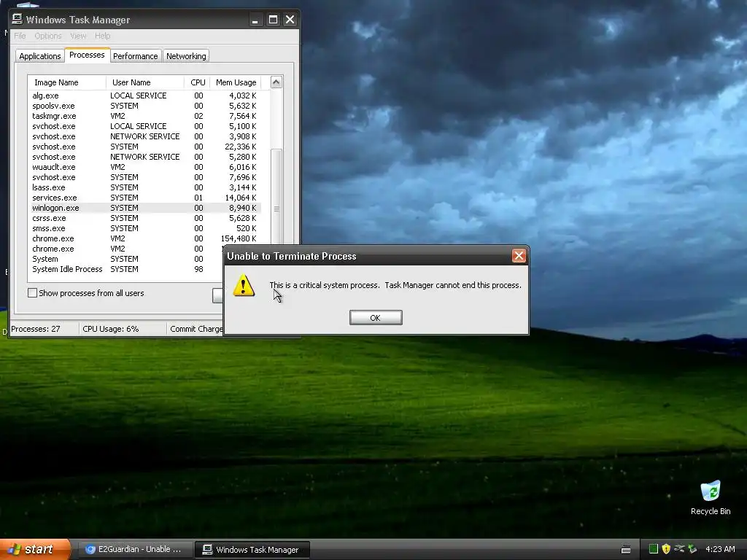Switch to the Performance tab
The height and width of the screenshot is (560, 747).
click(135, 56)
